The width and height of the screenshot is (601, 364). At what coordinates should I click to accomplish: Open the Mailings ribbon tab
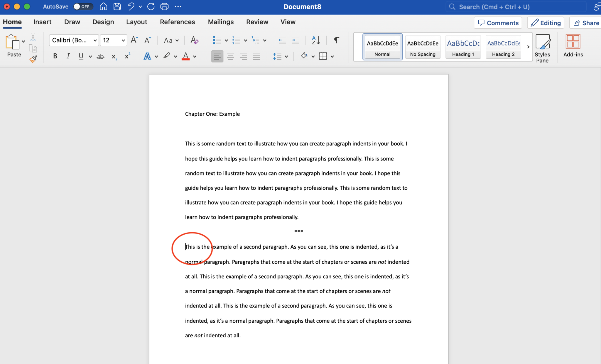pos(220,22)
